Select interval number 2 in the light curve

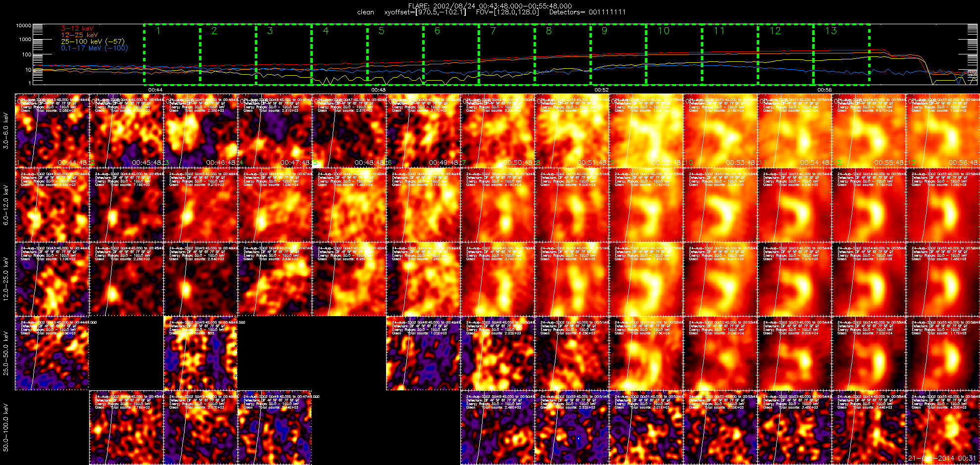point(214,31)
